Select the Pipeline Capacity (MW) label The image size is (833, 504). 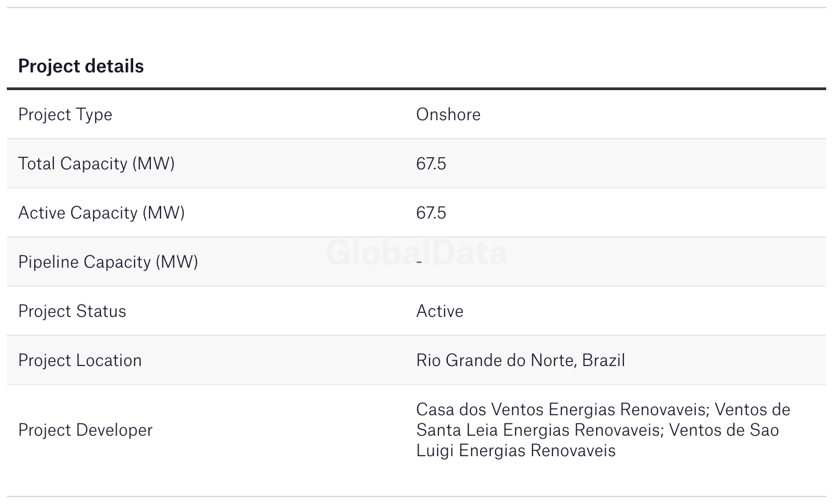pos(108,262)
